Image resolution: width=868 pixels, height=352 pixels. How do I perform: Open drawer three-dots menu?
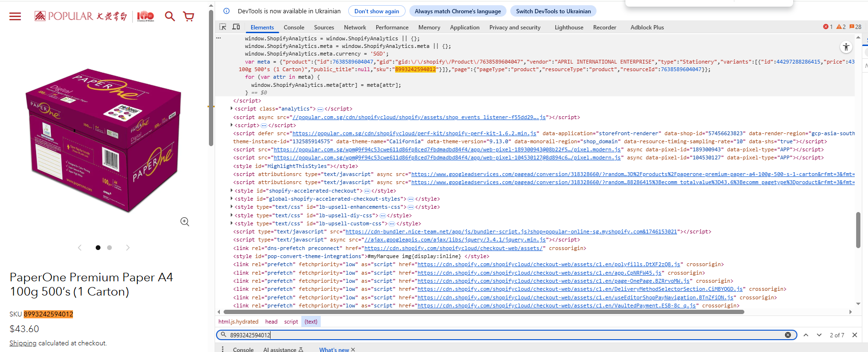[x=223, y=349]
